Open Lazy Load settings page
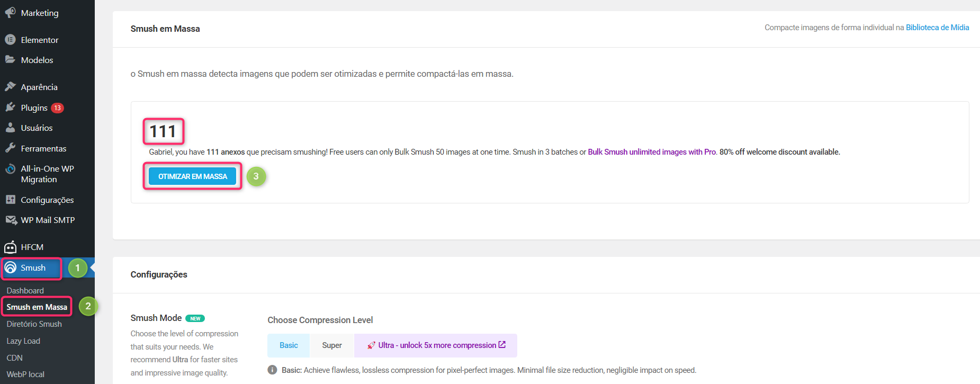Image resolution: width=980 pixels, height=384 pixels. point(23,341)
